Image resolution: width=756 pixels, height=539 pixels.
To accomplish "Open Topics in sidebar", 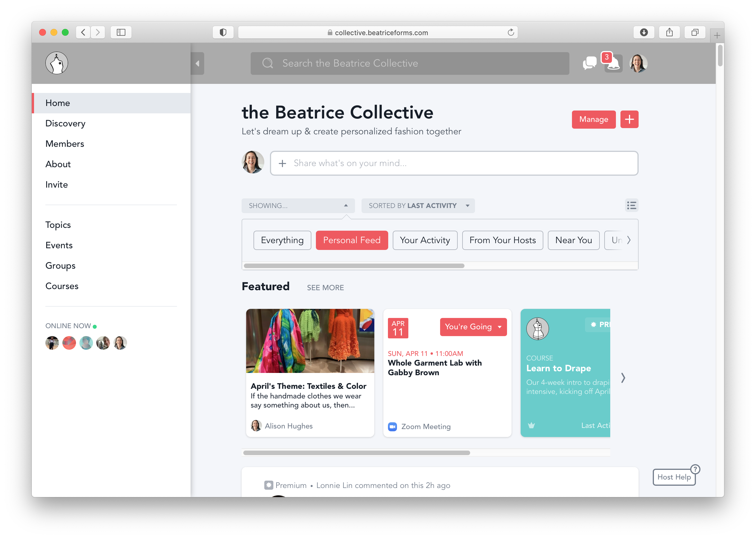I will point(111,225).
